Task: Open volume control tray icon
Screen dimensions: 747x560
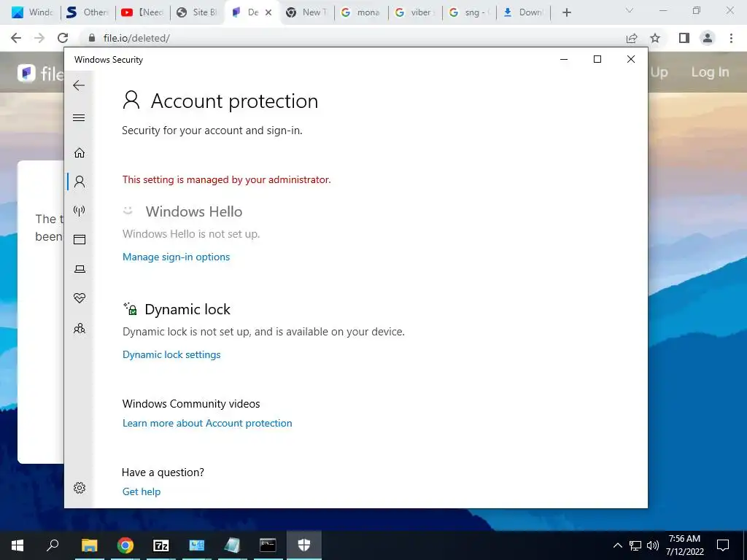Action: (x=653, y=545)
